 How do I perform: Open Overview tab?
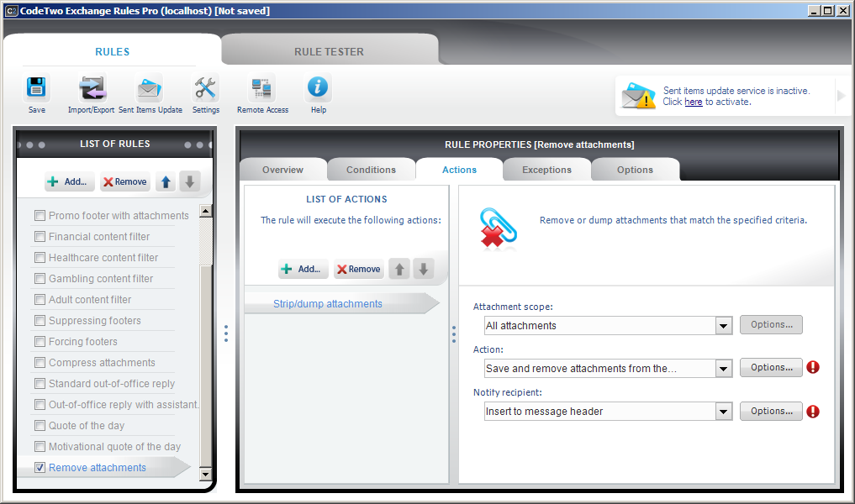tap(282, 170)
